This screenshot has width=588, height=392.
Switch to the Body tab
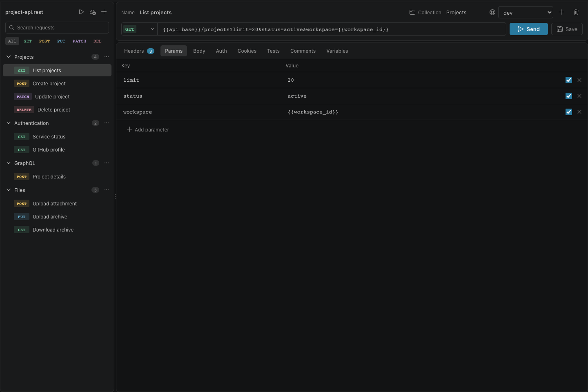199,51
